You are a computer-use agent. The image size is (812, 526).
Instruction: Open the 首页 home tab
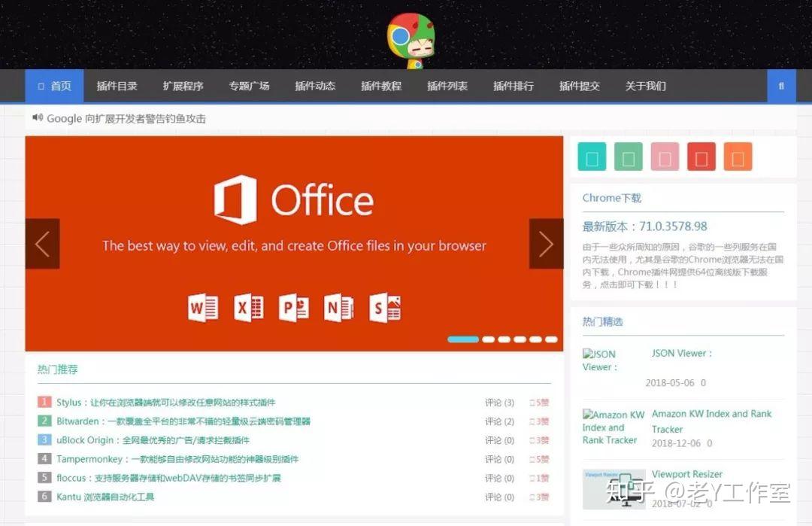tap(54, 86)
